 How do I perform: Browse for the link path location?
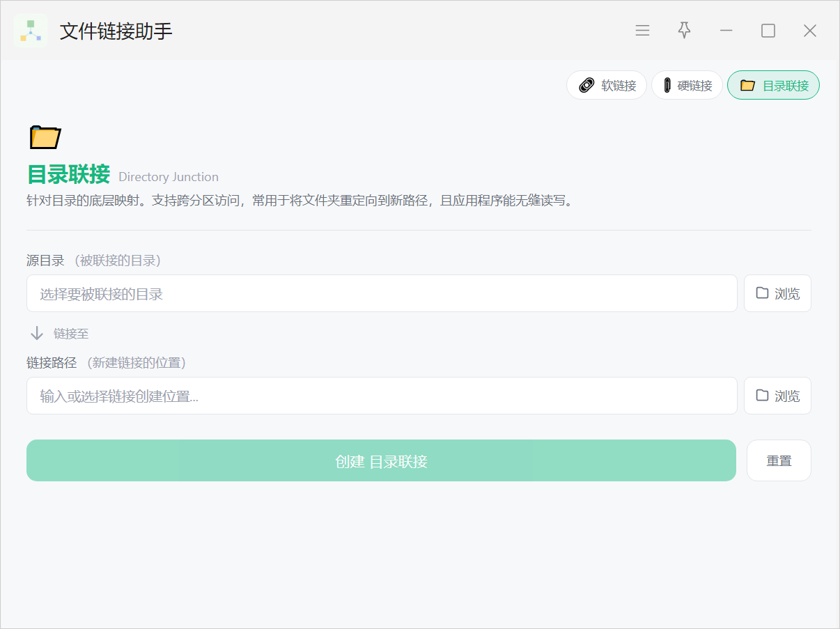(x=777, y=396)
